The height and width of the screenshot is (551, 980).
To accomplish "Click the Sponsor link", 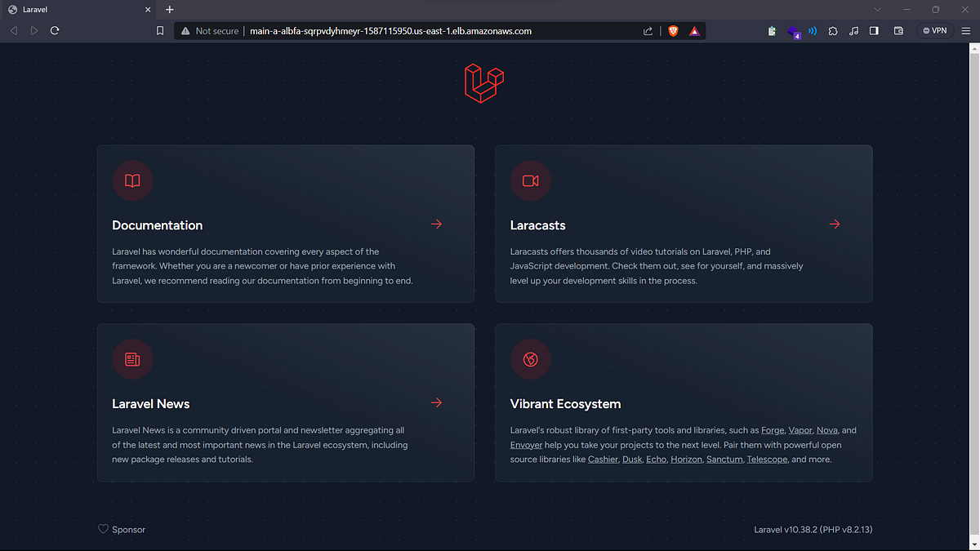I will 128,529.
